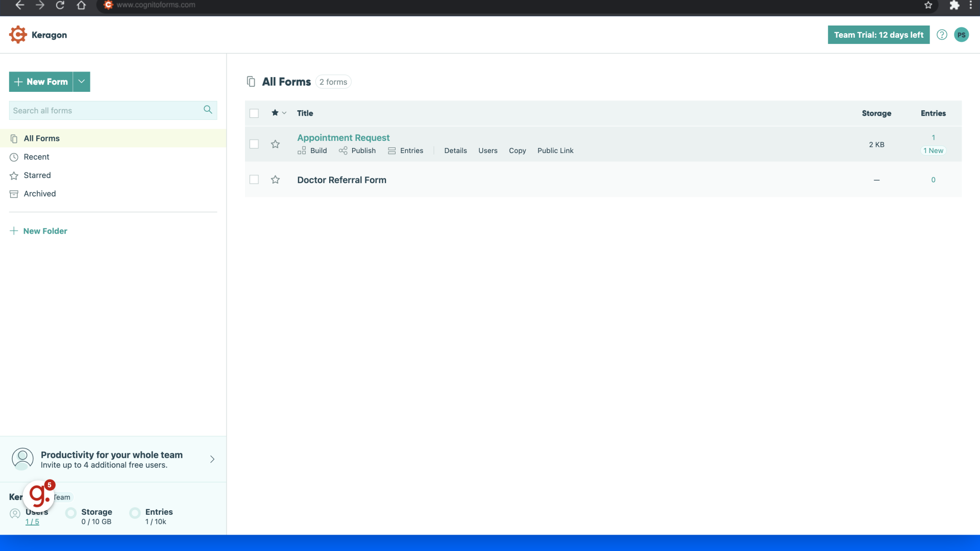980x551 pixels.
Task: Click the Storage usage indicator circle
Action: point(71,513)
